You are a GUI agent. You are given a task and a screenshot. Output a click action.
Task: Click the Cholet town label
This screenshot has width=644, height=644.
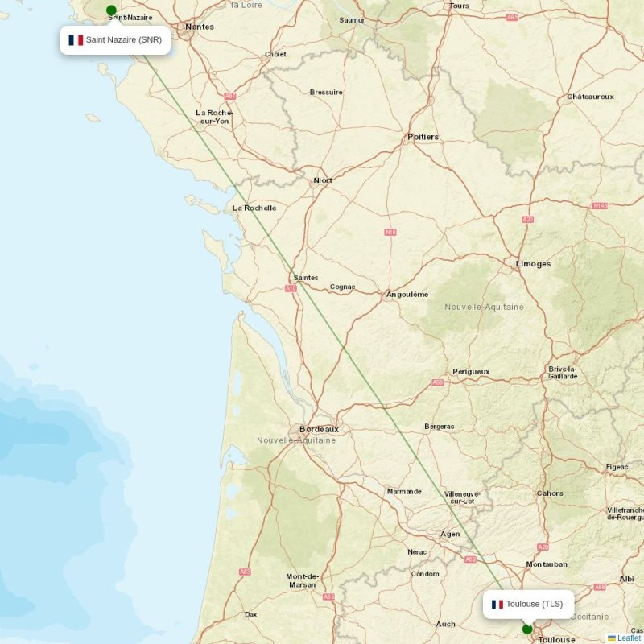coord(275,54)
